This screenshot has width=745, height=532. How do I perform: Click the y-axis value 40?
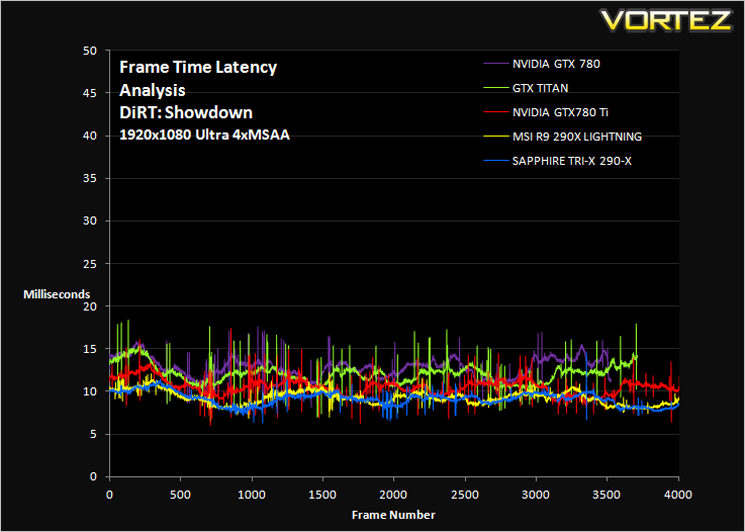click(90, 136)
